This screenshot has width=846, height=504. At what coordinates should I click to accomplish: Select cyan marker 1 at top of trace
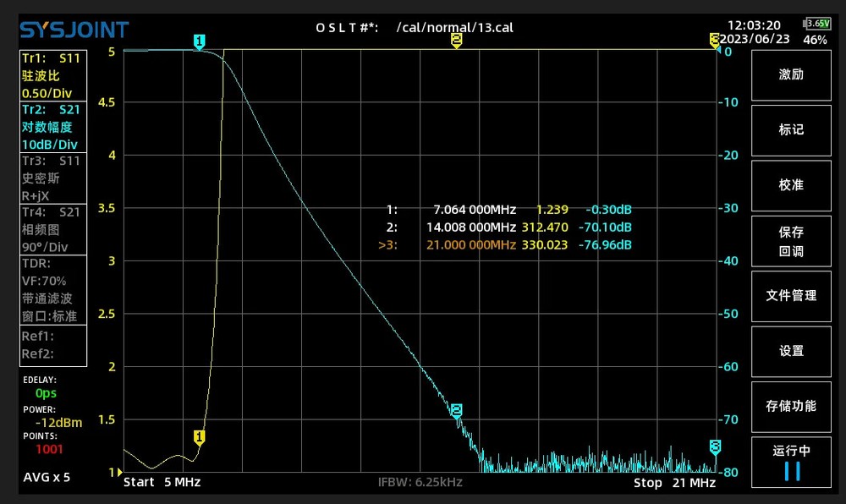pos(199,41)
